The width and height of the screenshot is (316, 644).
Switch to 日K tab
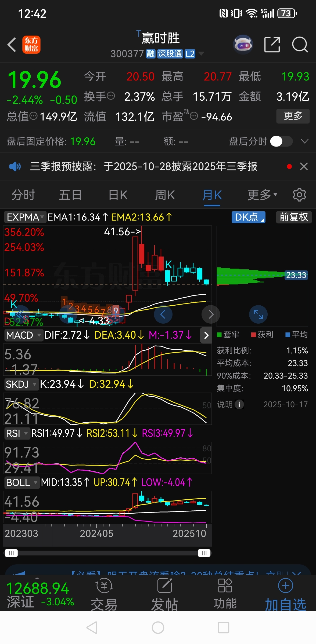(x=118, y=195)
